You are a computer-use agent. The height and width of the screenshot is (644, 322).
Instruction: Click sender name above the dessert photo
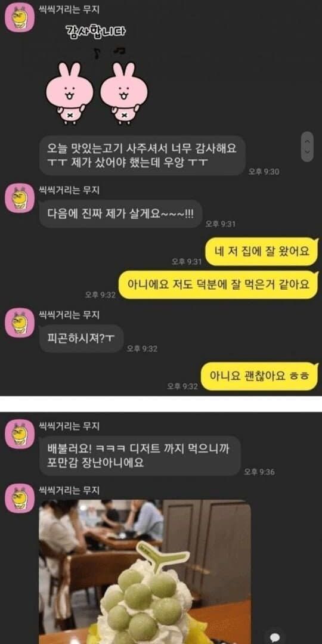(x=69, y=490)
